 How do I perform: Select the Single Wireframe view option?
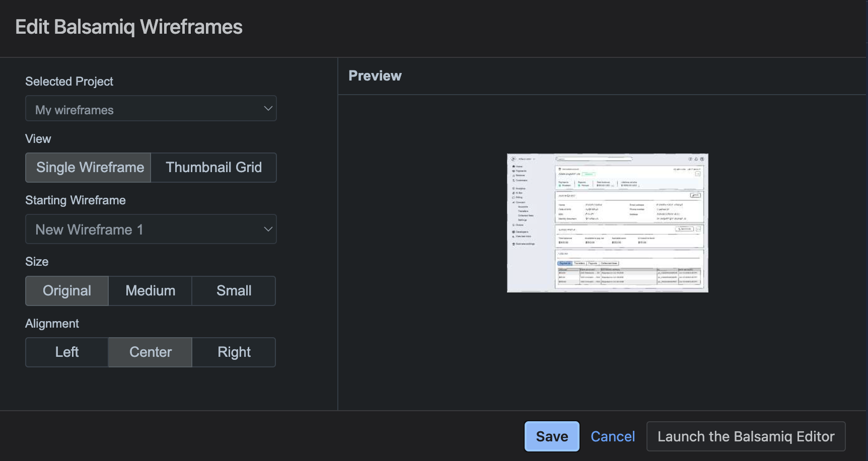(89, 168)
